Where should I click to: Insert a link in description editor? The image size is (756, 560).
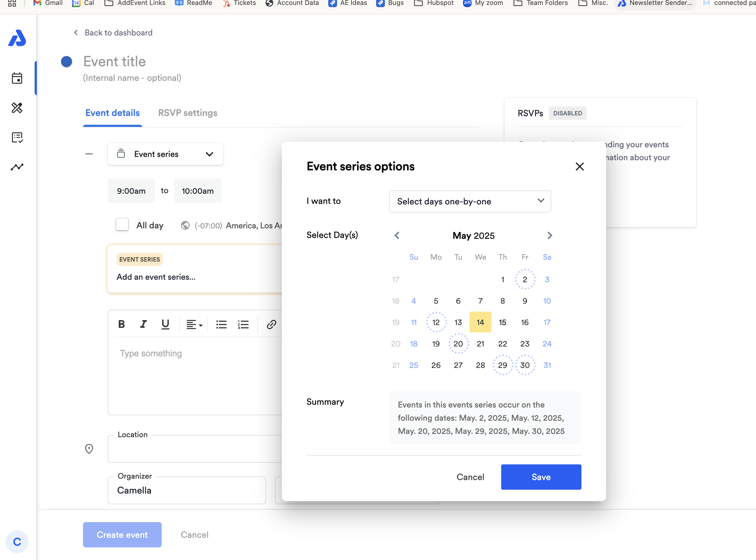[x=271, y=325]
